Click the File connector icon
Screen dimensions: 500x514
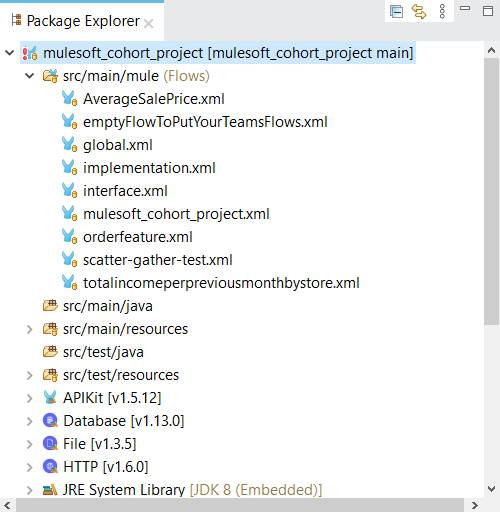click(50, 444)
